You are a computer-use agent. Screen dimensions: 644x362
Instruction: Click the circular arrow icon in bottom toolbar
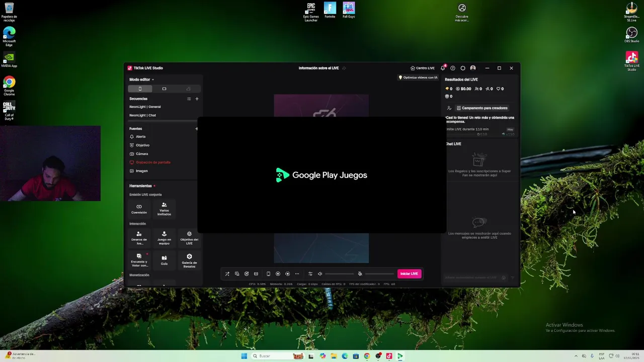point(247,274)
